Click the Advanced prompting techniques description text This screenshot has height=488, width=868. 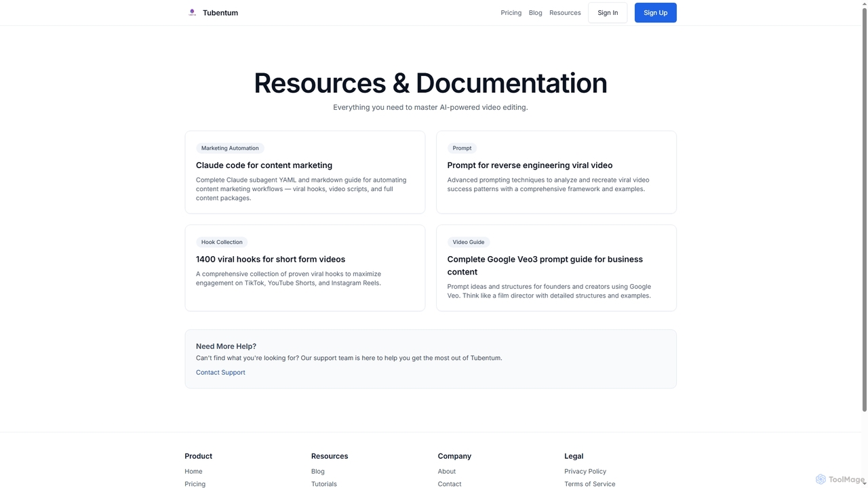tap(549, 184)
